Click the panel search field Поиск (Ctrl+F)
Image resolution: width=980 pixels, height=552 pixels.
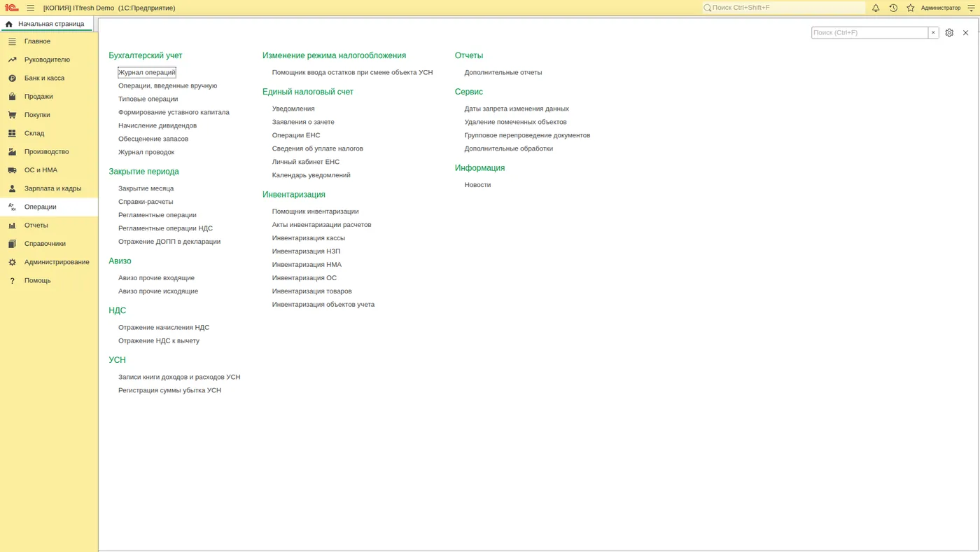click(869, 33)
